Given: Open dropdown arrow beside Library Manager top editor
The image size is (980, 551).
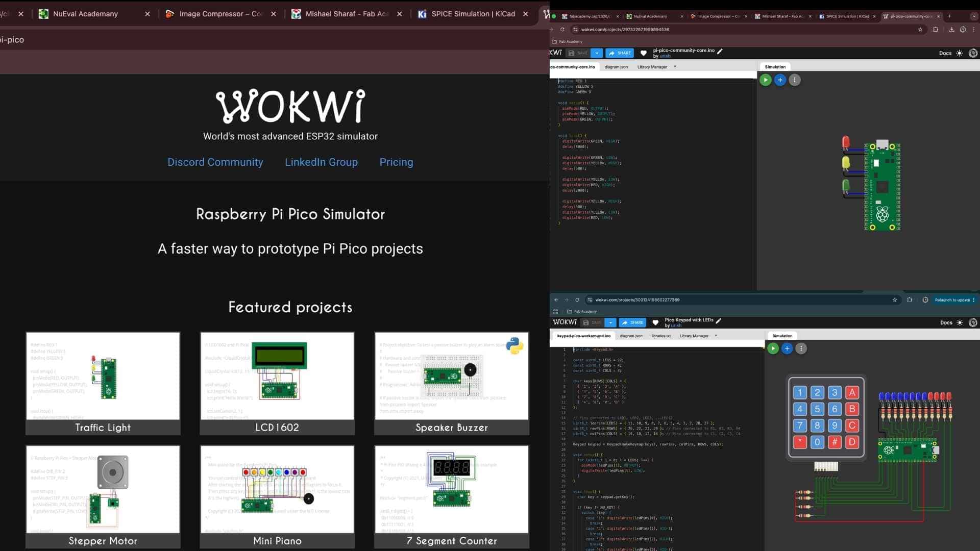Looking at the screenshot, I should (675, 67).
